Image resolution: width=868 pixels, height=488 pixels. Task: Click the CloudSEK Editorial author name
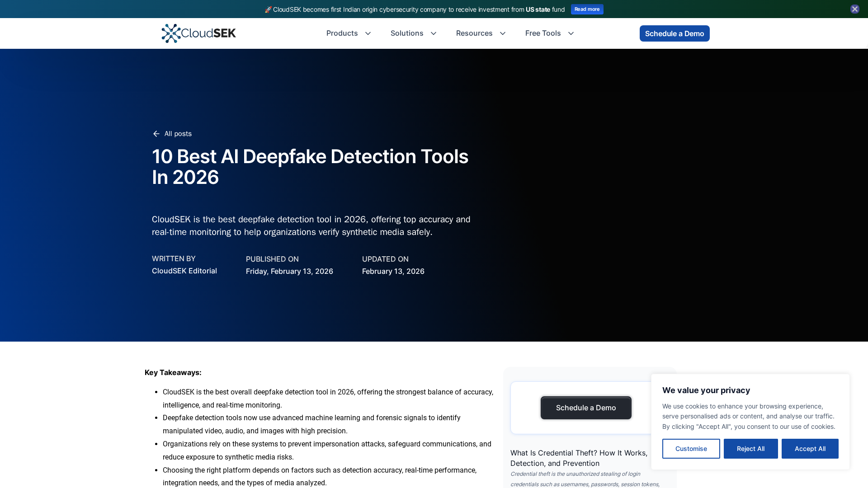click(184, 271)
